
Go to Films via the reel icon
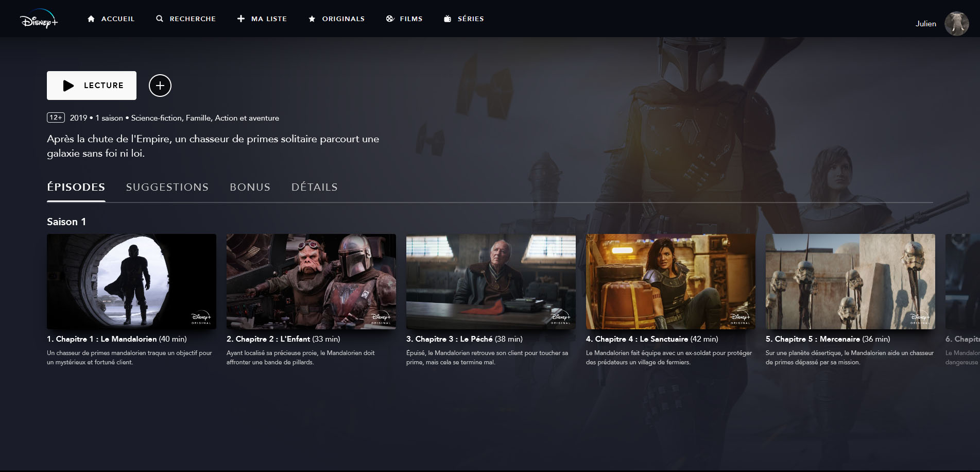click(x=390, y=19)
